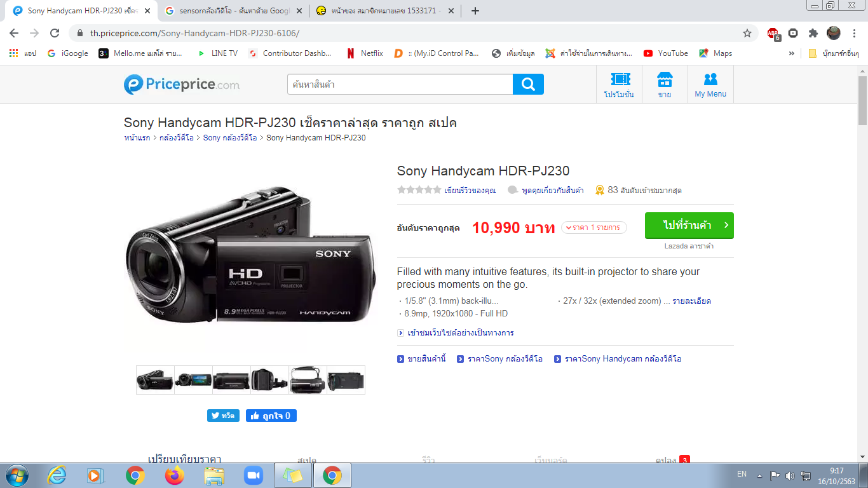Select the last camcorder thumbnail

pos(346,380)
